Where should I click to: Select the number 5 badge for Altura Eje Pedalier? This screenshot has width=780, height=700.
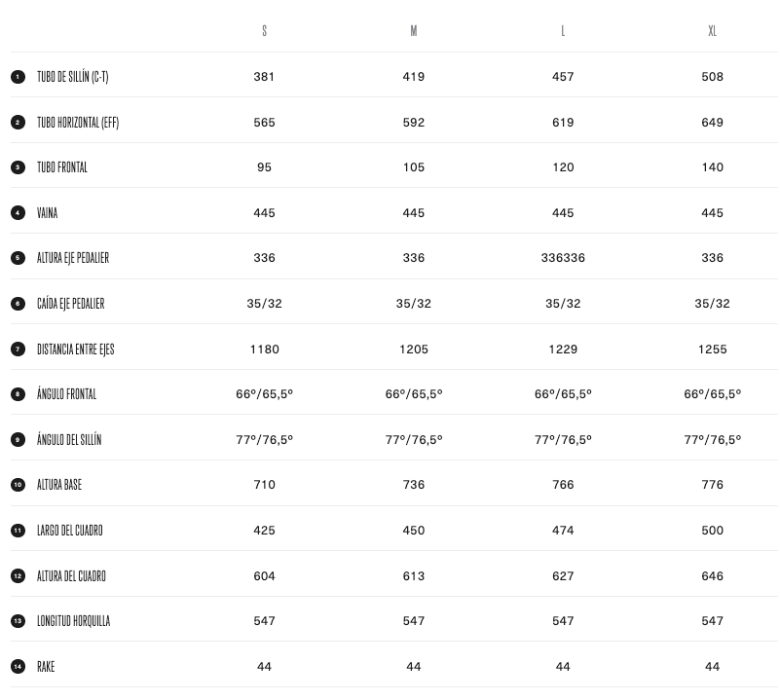(x=18, y=258)
